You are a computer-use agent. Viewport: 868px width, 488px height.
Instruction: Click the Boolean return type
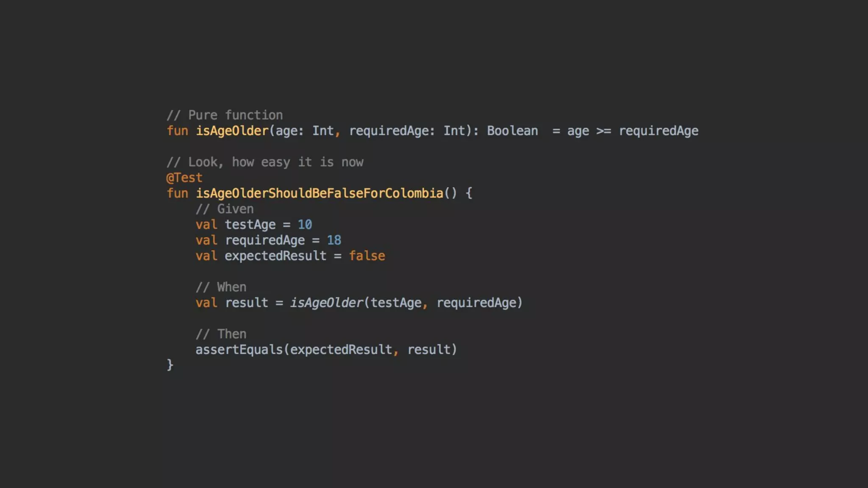(x=512, y=131)
